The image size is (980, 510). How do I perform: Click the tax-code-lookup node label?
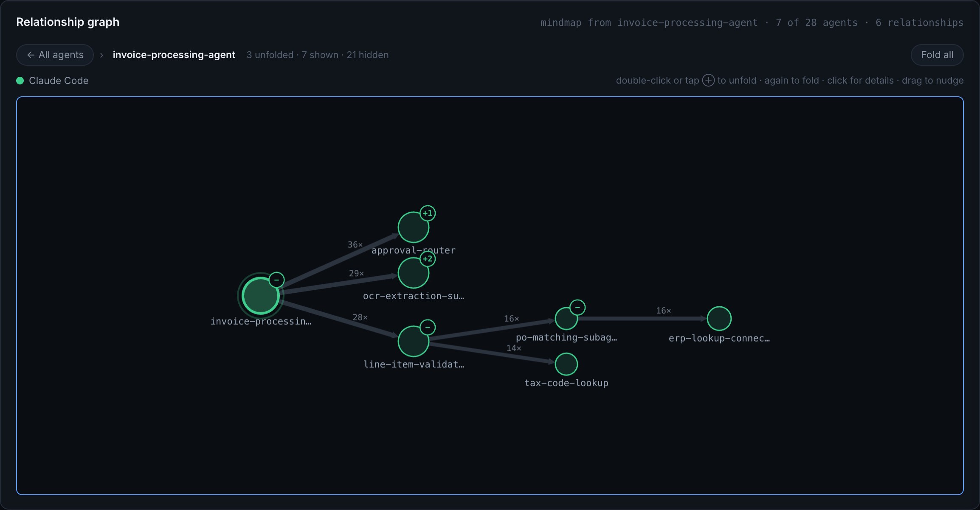click(566, 383)
